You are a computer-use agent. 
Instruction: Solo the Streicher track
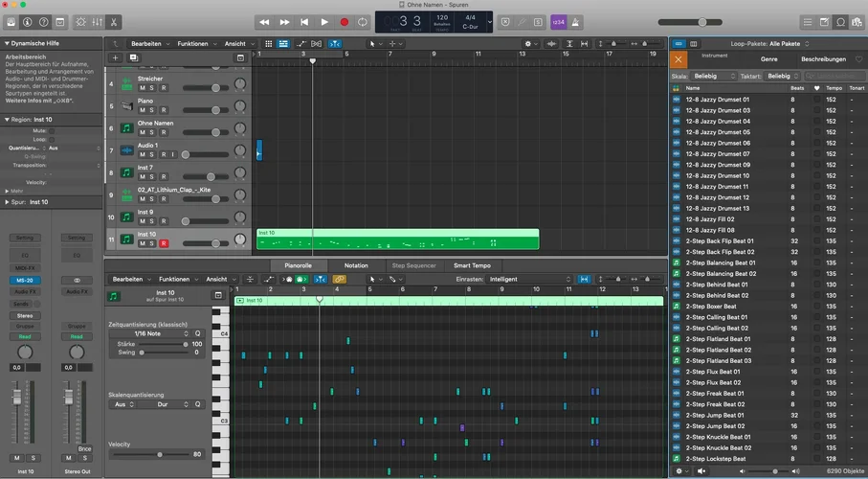pyautogui.click(x=151, y=89)
